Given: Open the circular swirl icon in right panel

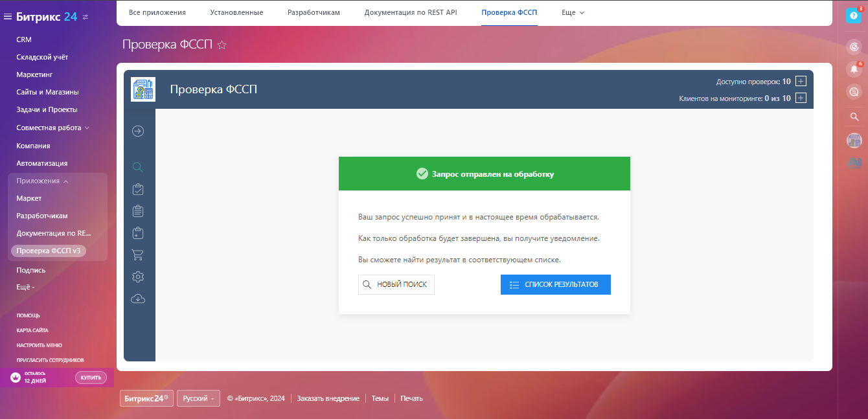Looking at the screenshot, I should click(854, 47).
